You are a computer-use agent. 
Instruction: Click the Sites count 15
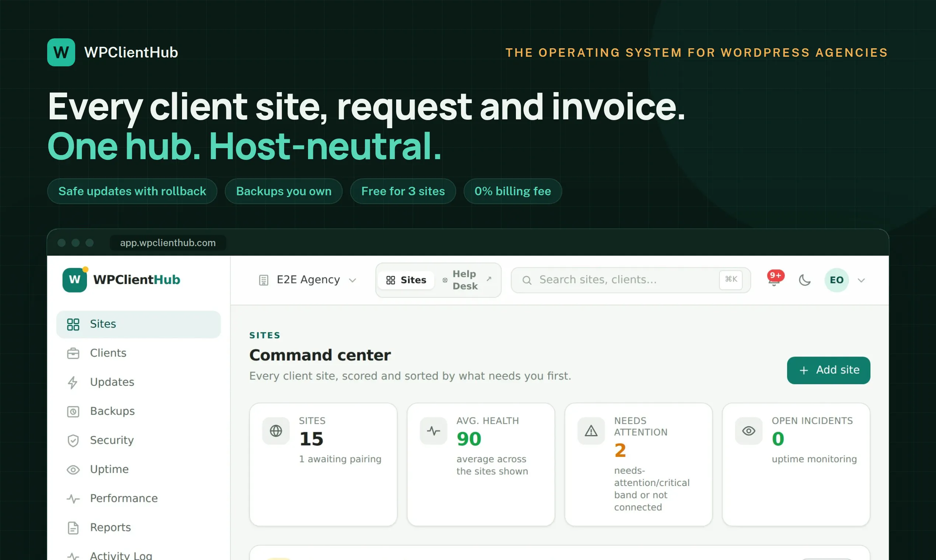coord(311,439)
